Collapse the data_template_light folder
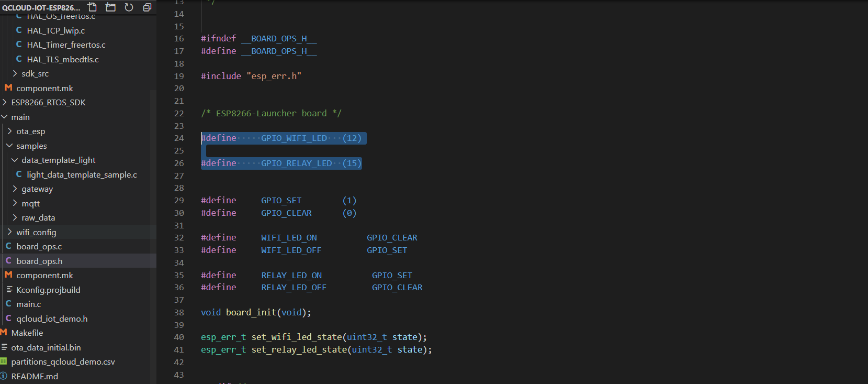This screenshot has height=384, width=868. 15,160
